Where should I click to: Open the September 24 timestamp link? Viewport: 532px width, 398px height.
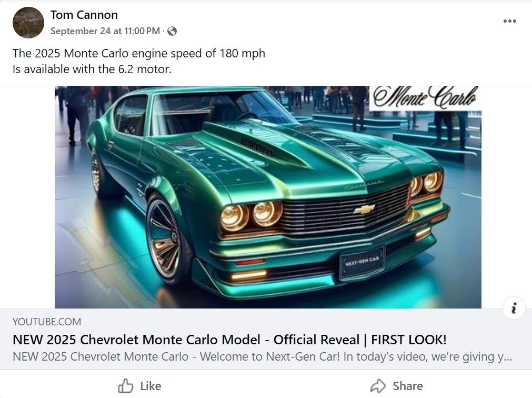(105, 31)
